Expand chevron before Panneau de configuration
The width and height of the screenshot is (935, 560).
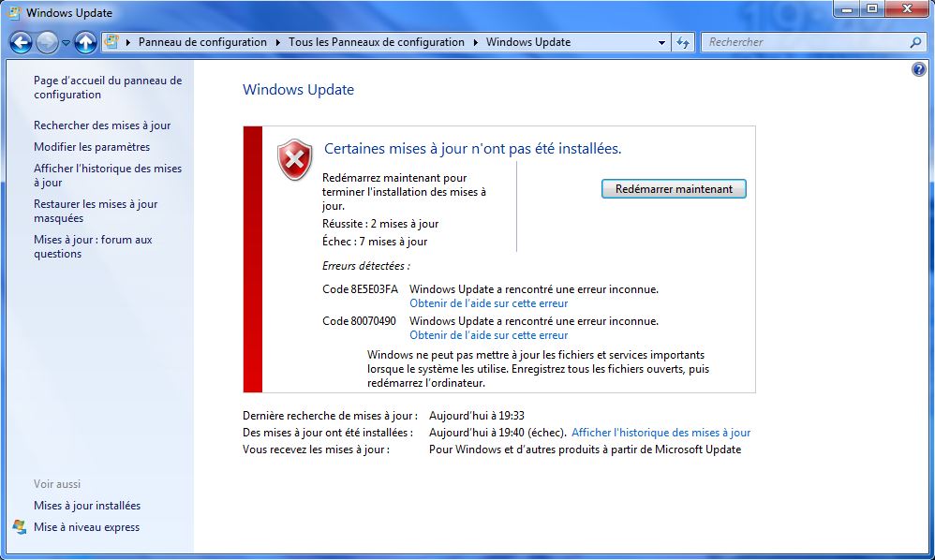128,42
